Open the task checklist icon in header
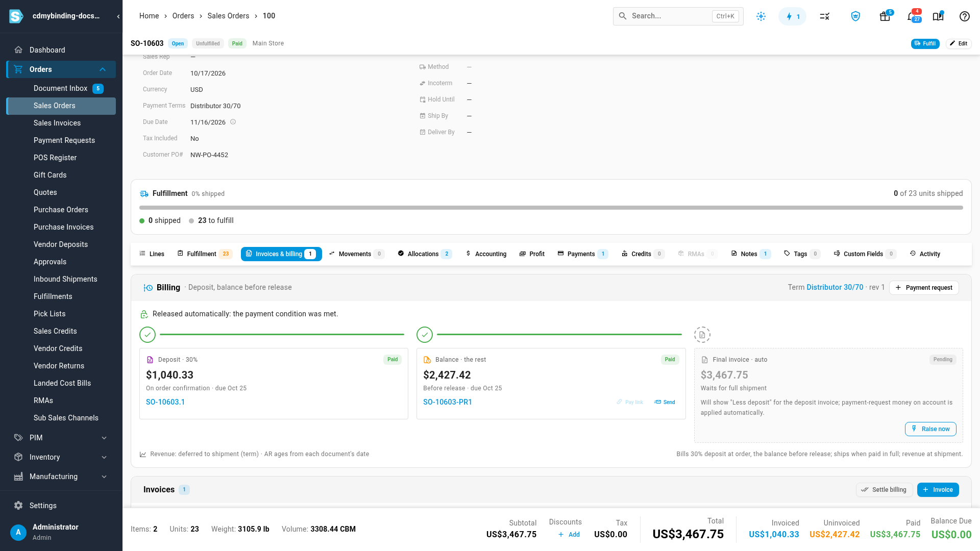Screen dimensions: 980x551 pyautogui.click(x=824, y=16)
